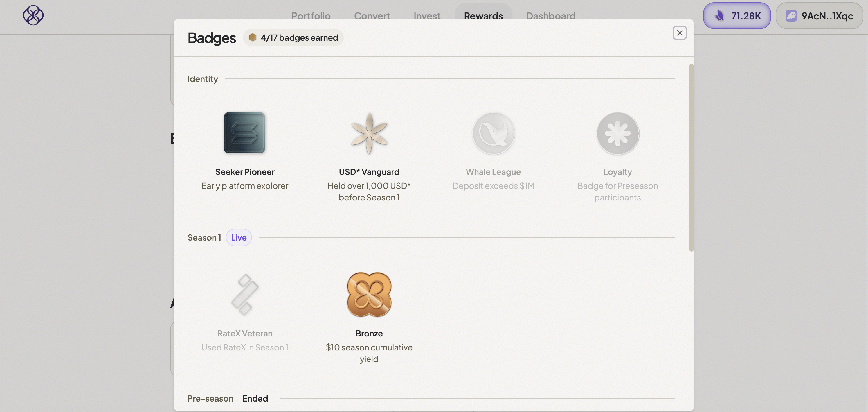Select the Rewards tab
This screenshot has width=868, height=412.
(x=483, y=15)
